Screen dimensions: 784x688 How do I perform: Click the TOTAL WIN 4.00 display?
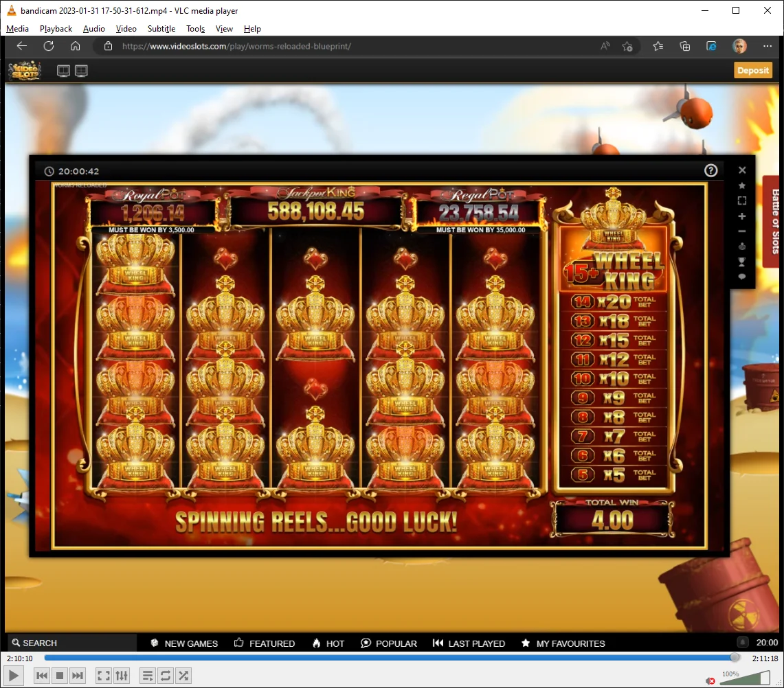(x=612, y=520)
